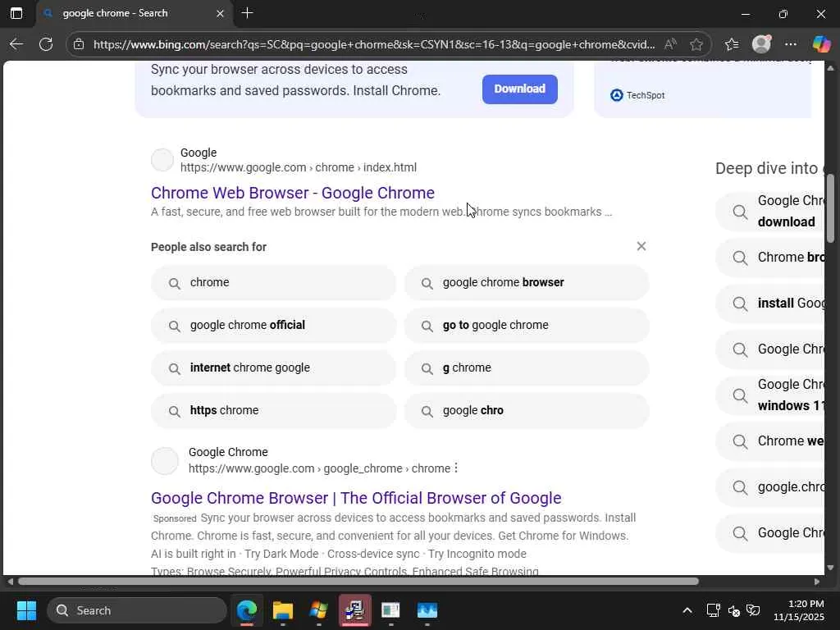Image resolution: width=840 pixels, height=630 pixels.
Task: Click the vertical scrollbar thumb
Action: (x=830, y=208)
